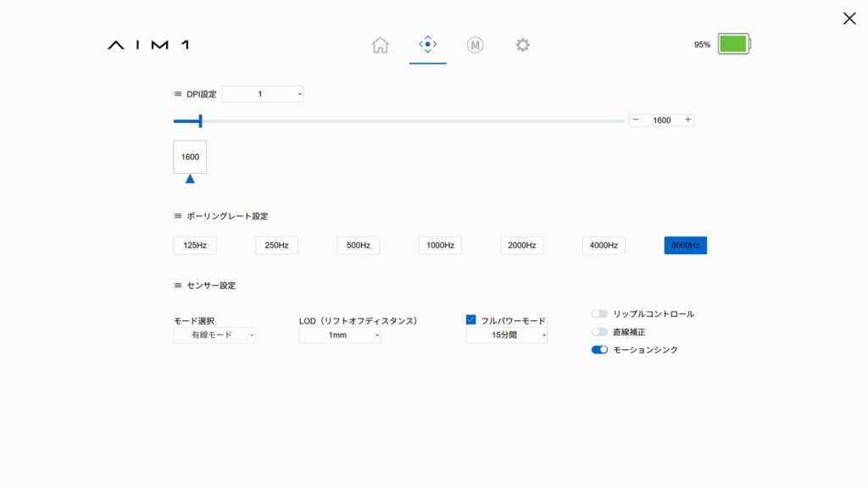
Task: Click the AIM1 logo
Action: coord(148,45)
